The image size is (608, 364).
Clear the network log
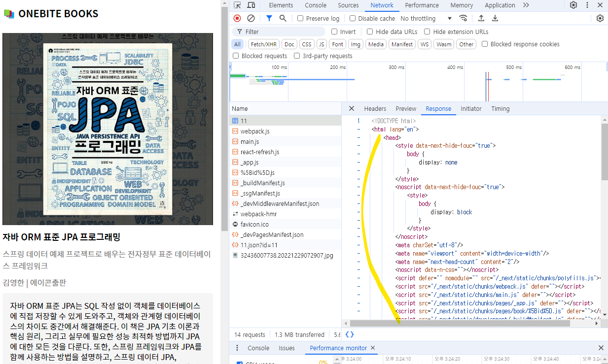(x=251, y=18)
